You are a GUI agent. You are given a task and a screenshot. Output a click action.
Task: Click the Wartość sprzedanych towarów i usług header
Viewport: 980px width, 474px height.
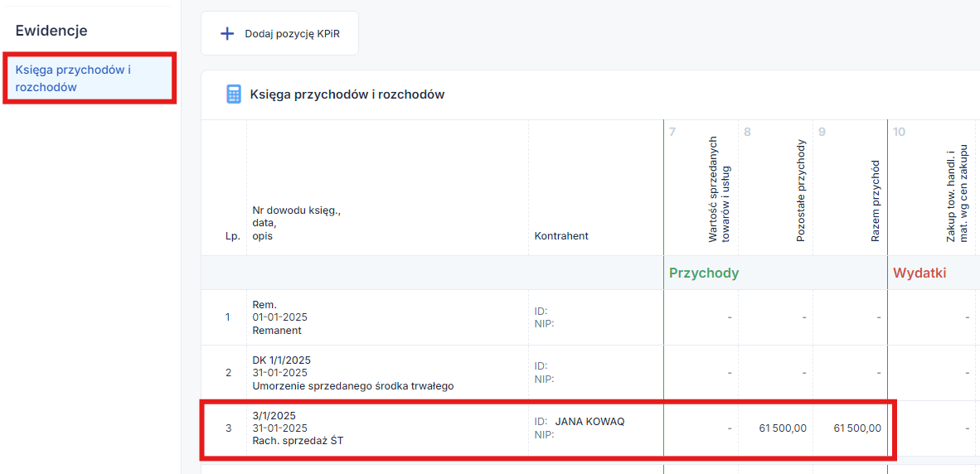(x=720, y=188)
